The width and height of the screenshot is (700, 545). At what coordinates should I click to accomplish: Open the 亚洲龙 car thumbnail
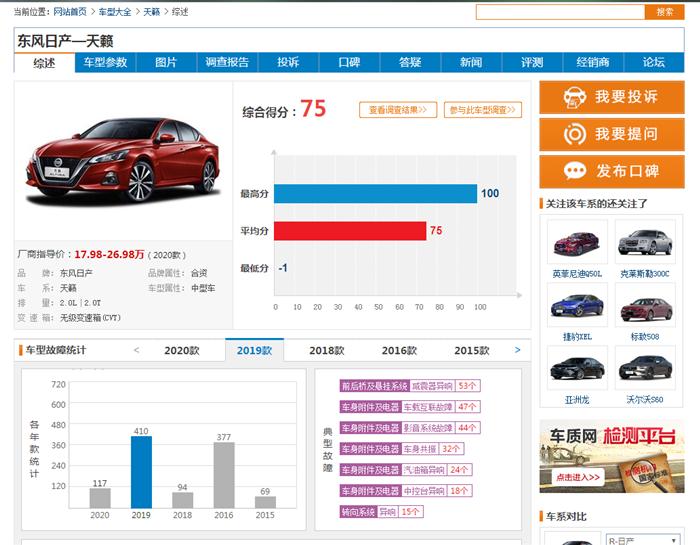577,368
